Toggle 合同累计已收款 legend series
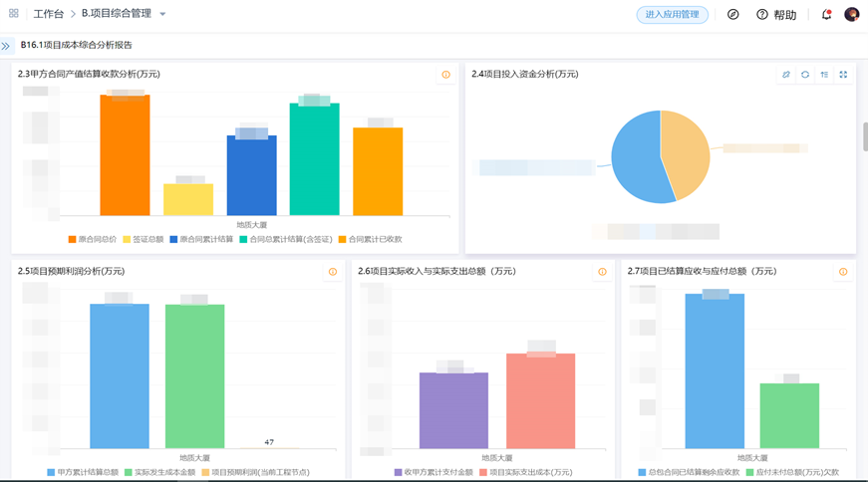The height and width of the screenshot is (482, 868). [x=370, y=240]
